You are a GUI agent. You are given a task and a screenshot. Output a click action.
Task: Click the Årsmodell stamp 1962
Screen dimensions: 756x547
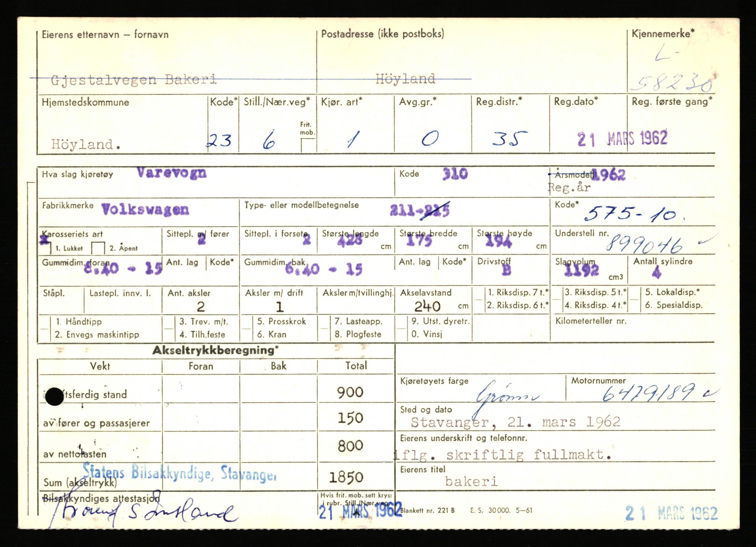pyautogui.click(x=608, y=175)
